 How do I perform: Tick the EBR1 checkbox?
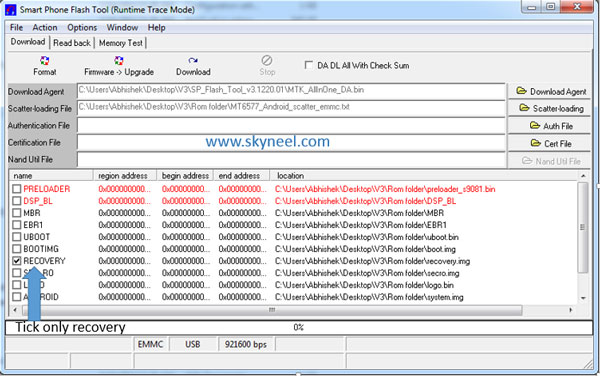[x=16, y=225]
